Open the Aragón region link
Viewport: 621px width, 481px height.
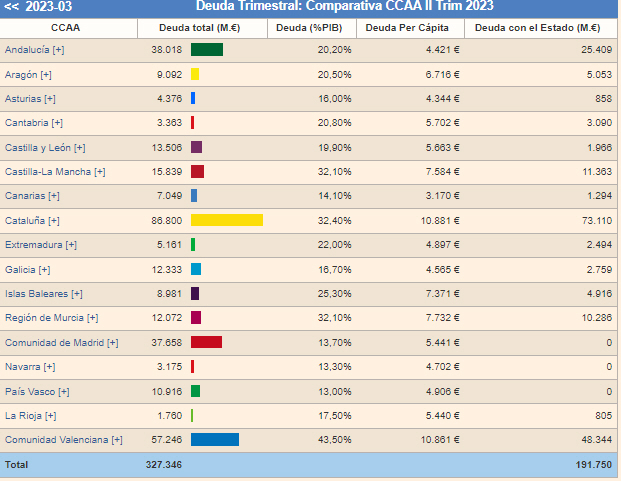(29, 74)
